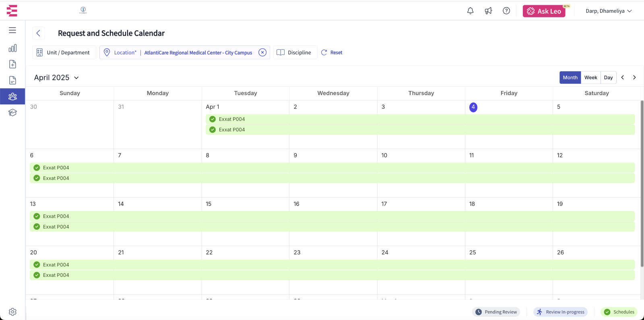
Task: Open the help question mark icon
Action: pyautogui.click(x=506, y=11)
